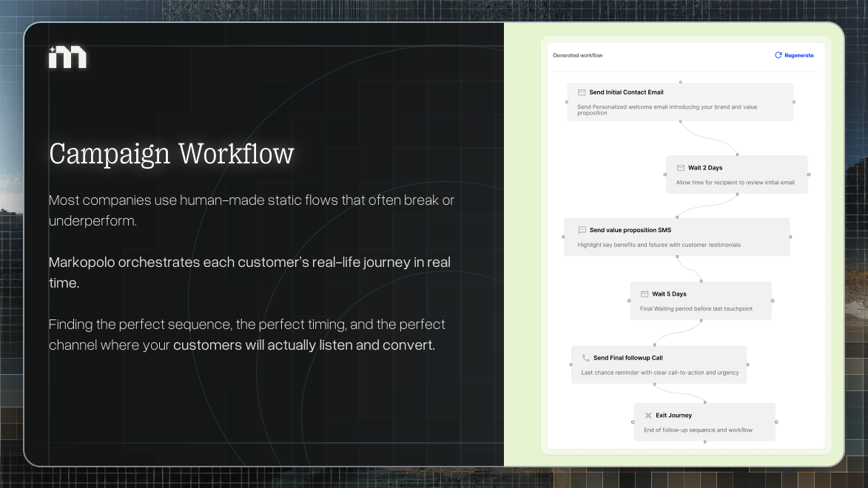Click right connector handle of Send Initial Contact Email
This screenshot has height=488, width=868.
tap(794, 102)
